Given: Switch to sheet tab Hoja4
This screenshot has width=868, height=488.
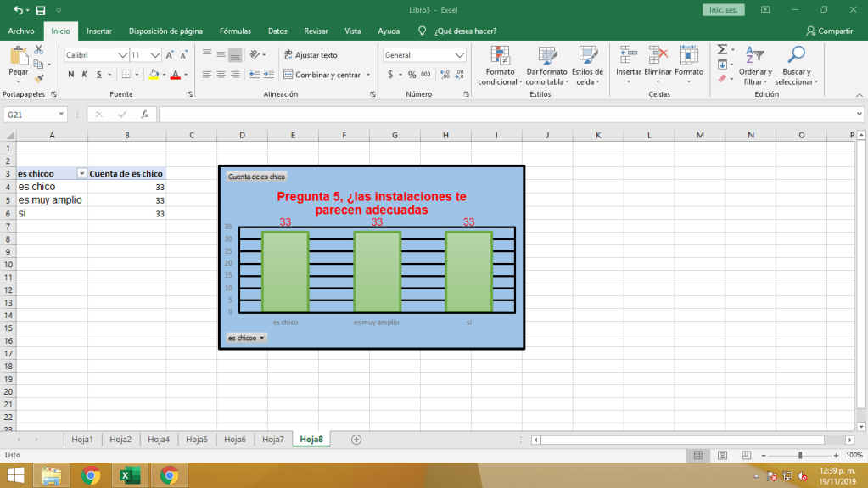Looking at the screenshot, I should [159, 440].
